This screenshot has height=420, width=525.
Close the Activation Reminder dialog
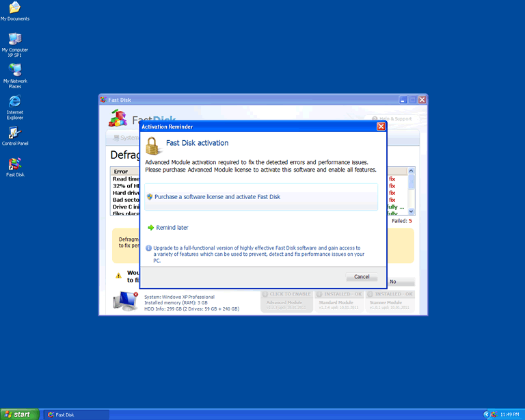[x=381, y=127]
